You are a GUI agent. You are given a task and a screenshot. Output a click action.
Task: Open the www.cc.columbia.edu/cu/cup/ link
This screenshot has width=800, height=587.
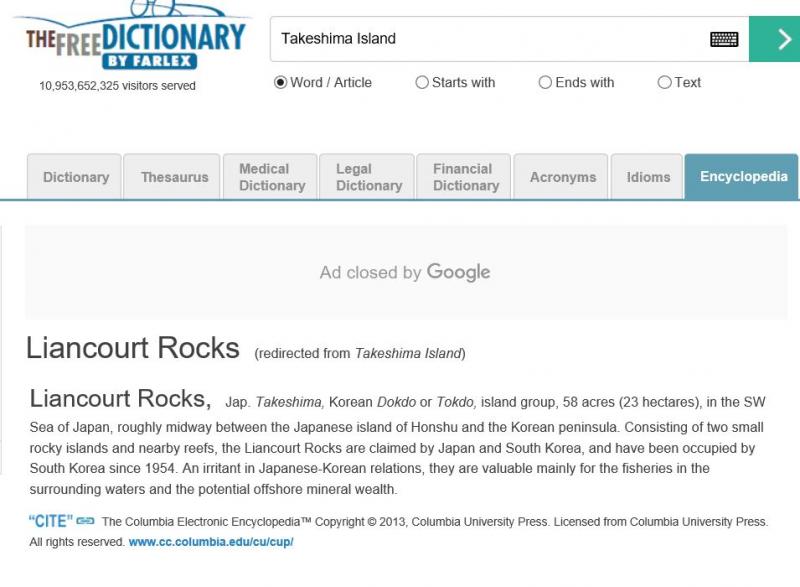click(x=210, y=542)
